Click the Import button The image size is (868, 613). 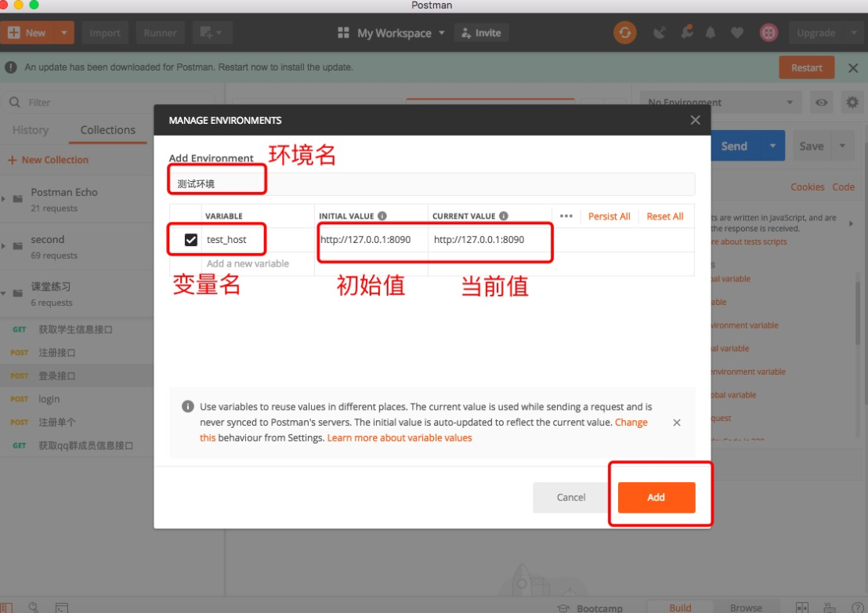[x=105, y=33]
